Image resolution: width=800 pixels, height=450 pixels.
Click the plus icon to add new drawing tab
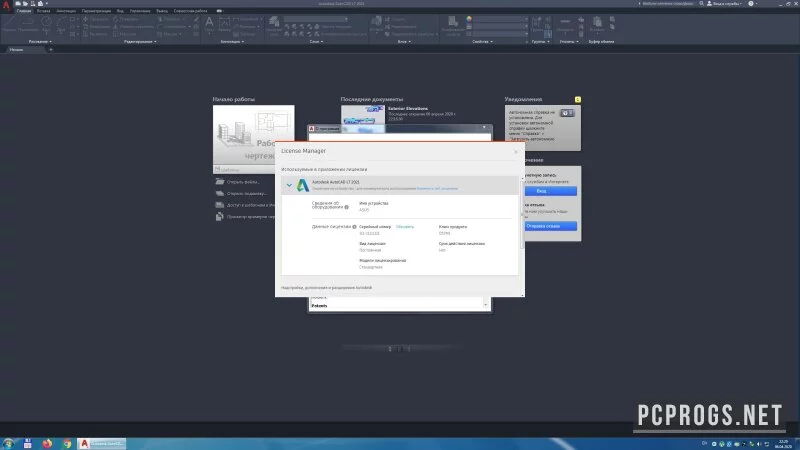tap(51, 49)
